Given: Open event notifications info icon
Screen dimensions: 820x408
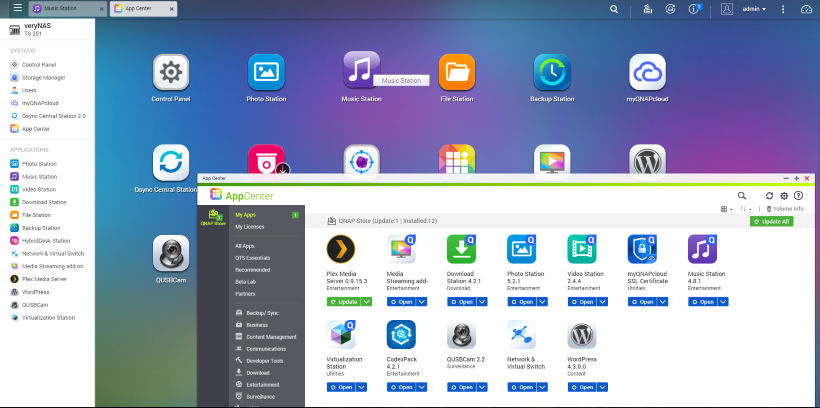Looking at the screenshot, I should pyautogui.click(x=694, y=9).
